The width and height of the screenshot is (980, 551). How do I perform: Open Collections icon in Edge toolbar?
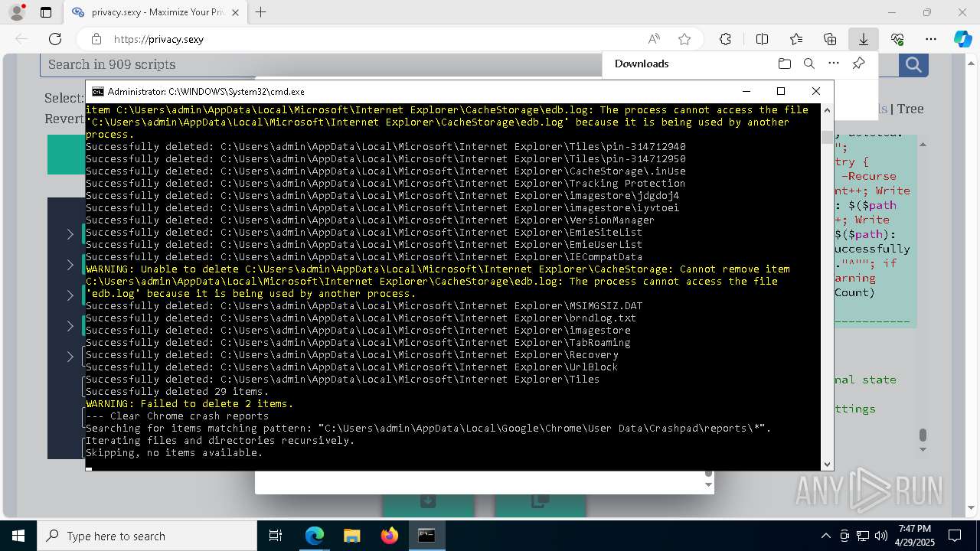(830, 39)
